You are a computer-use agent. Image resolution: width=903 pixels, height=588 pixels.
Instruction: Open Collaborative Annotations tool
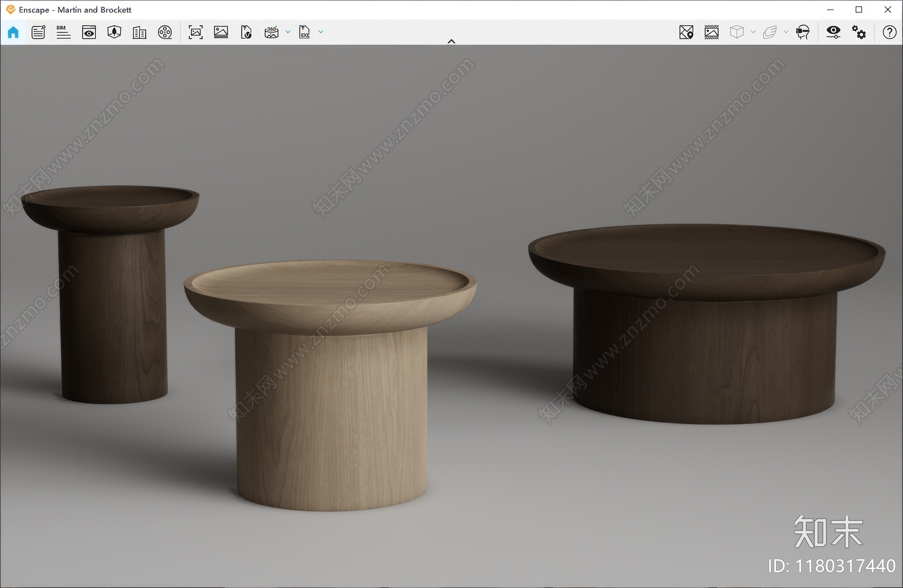point(38,32)
